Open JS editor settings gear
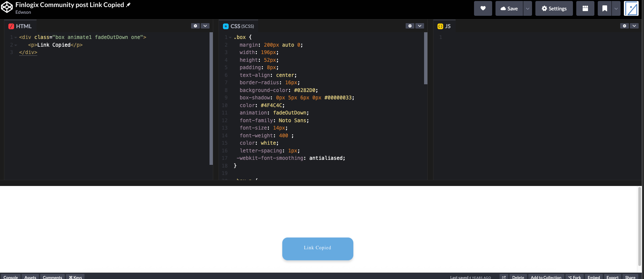 coord(625,26)
